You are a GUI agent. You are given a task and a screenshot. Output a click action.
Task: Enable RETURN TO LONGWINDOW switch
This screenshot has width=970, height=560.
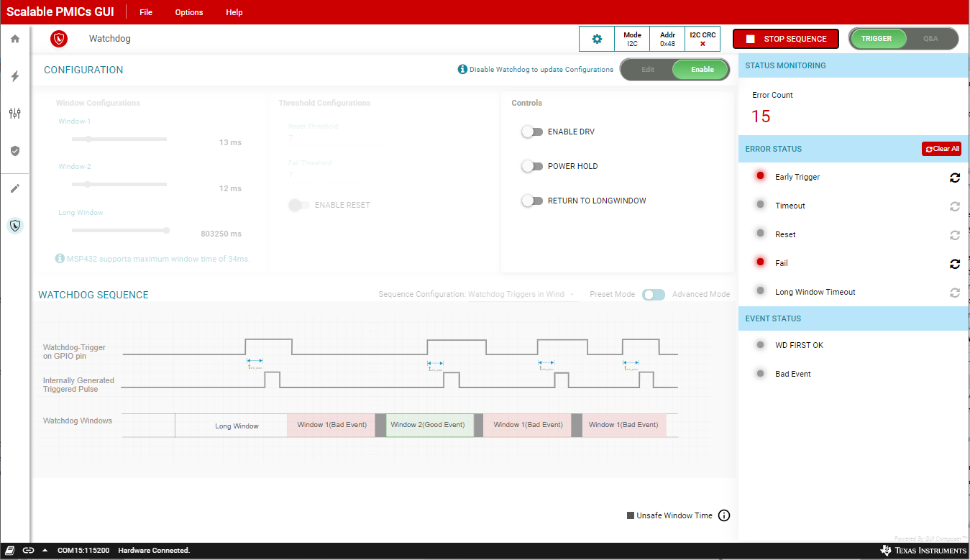(532, 201)
